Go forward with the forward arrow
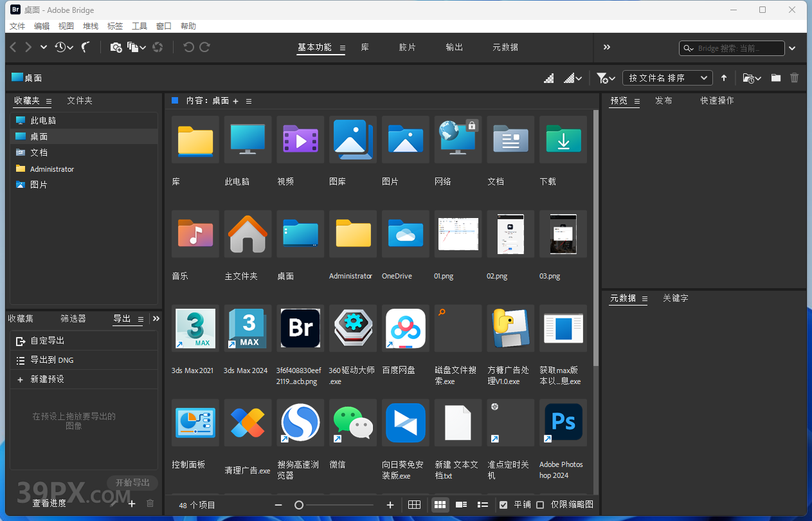The width and height of the screenshot is (812, 521). pyautogui.click(x=28, y=47)
